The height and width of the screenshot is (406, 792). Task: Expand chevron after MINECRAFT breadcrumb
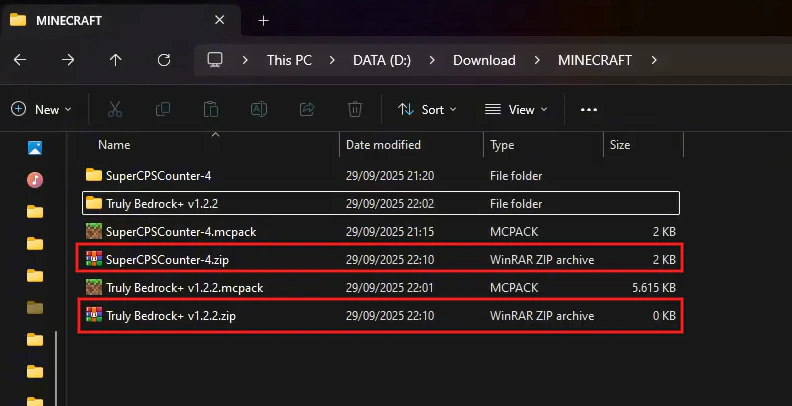coord(654,60)
